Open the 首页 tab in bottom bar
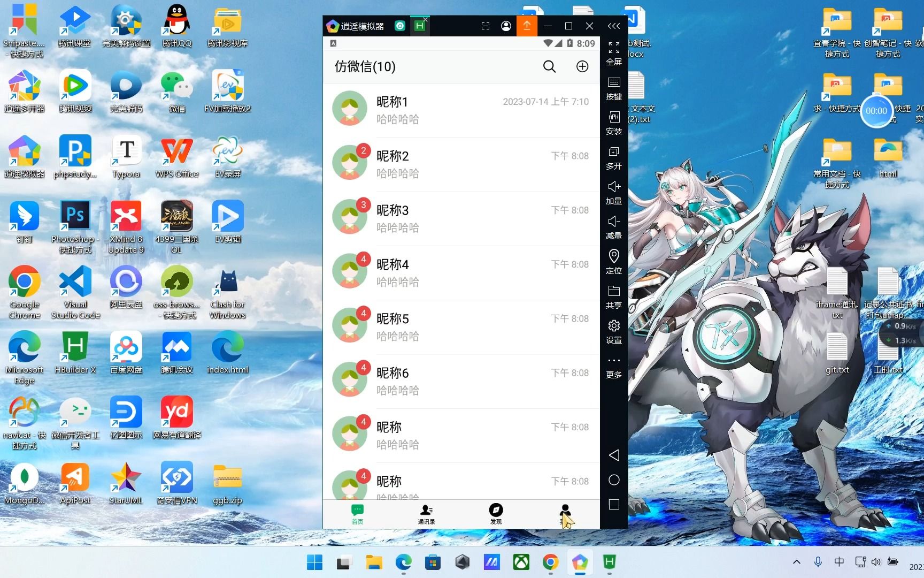Image resolution: width=924 pixels, height=578 pixels. [357, 514]
